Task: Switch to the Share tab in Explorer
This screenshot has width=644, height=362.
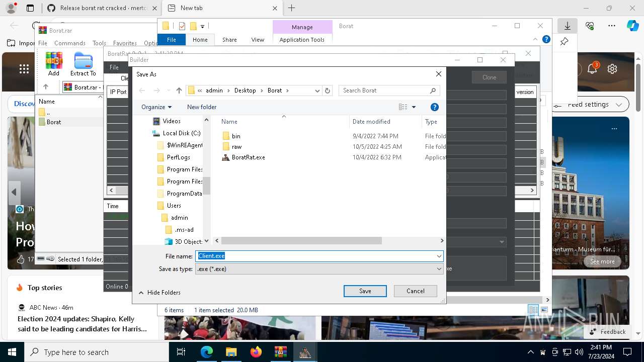Action: [x=229, y=40]
